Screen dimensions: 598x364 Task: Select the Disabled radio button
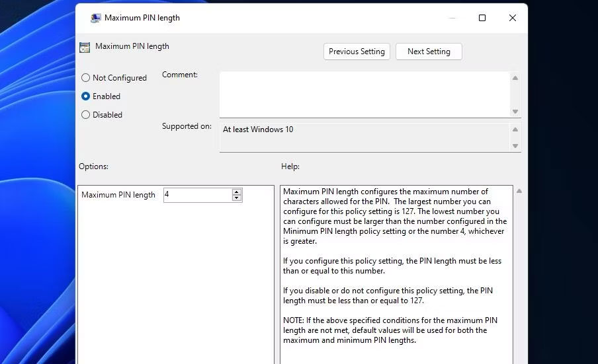pos(85,115)
